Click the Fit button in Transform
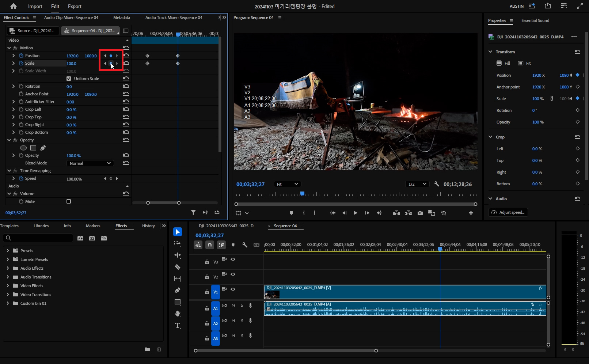Viewport: 589px width, 364px height. tap(524, 63)
